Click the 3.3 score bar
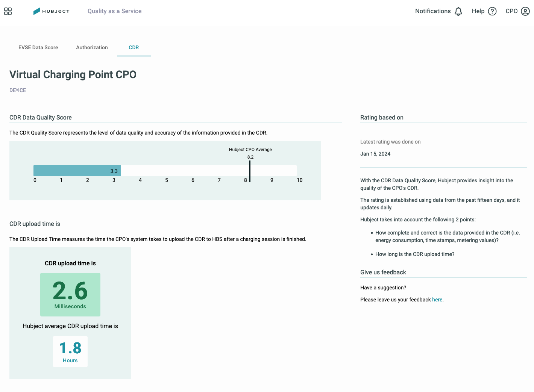Image resolution: width=534 pixels, height=392 pixels. point(77,171)
